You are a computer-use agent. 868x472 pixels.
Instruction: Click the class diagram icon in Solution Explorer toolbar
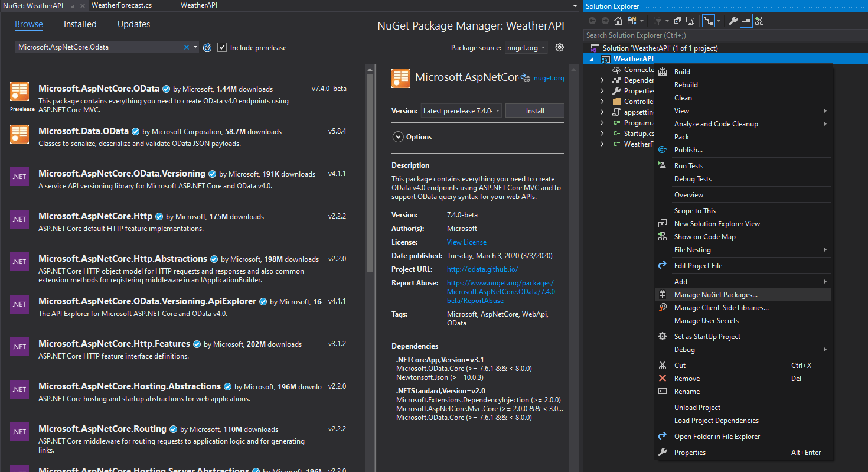coord(759,21)
